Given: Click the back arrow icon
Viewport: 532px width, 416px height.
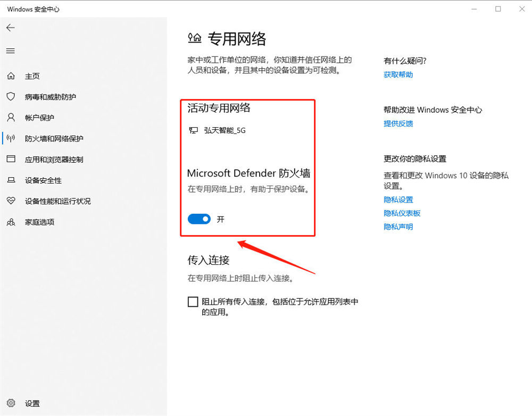Looking at the screenshot, I should pos(11,28).
